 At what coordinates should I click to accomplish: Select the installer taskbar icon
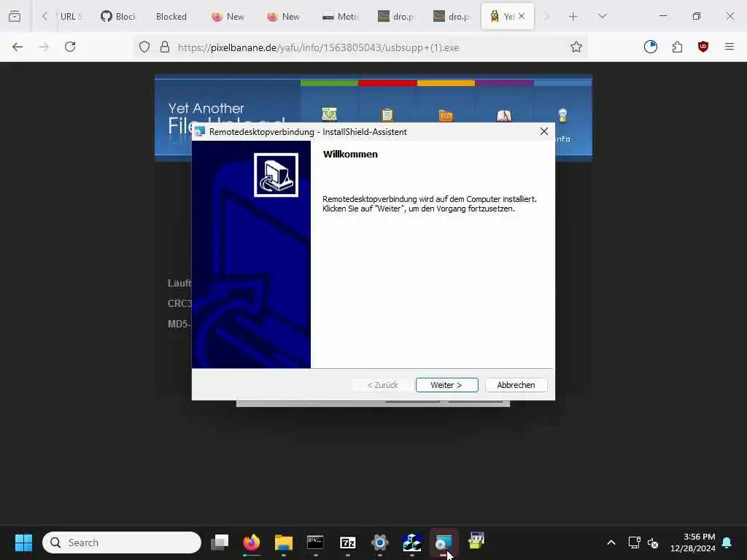coord(444,542)
